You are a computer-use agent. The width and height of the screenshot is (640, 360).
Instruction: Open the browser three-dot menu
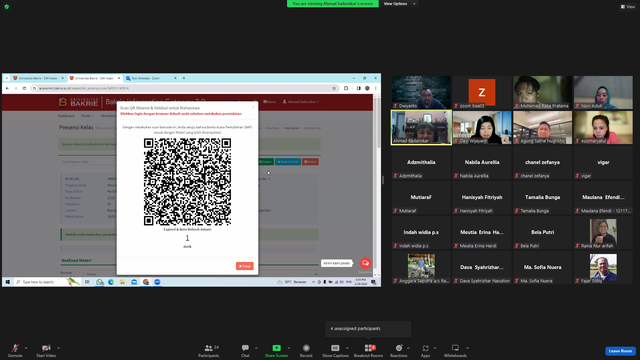(x=376, y=88)
